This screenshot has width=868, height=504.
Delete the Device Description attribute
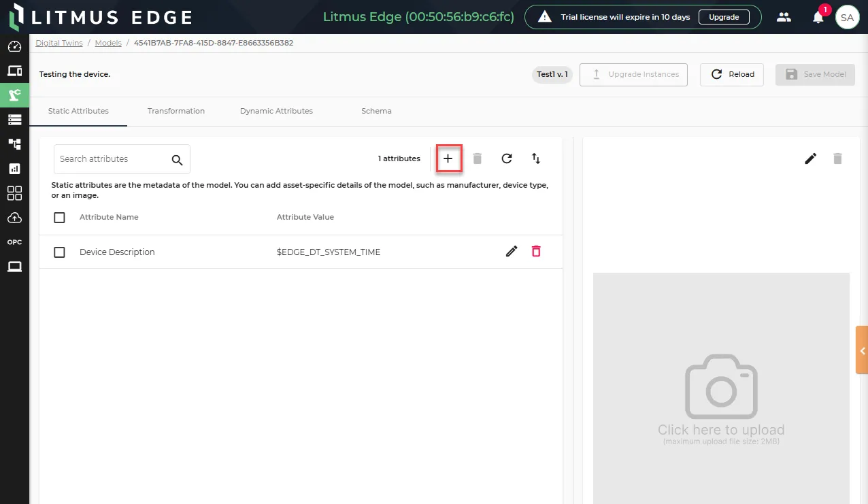(x=536, y=252)
